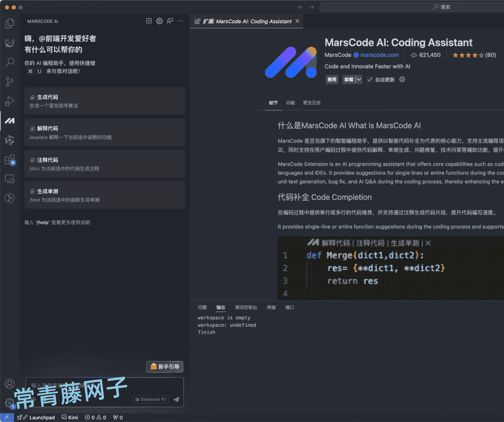Go back with the navigation arrow
The width and height of the screenshot is (504, 422).
[301, 7]
